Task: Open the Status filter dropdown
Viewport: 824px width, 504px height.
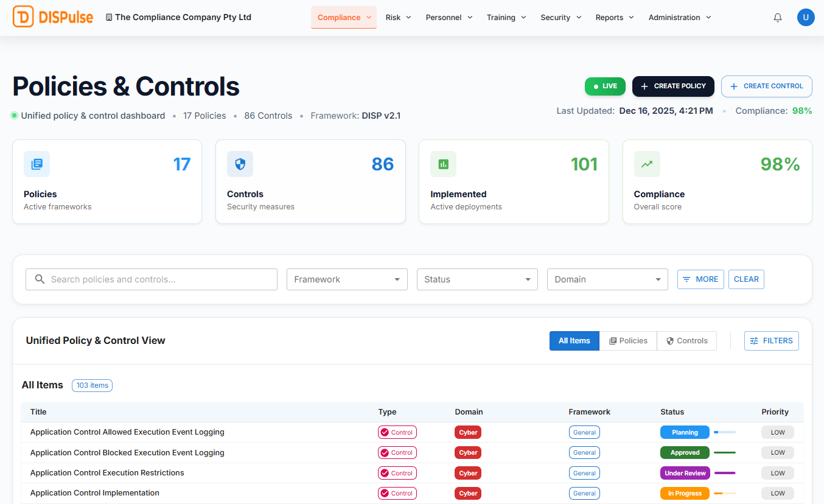Action: (477, 279)
